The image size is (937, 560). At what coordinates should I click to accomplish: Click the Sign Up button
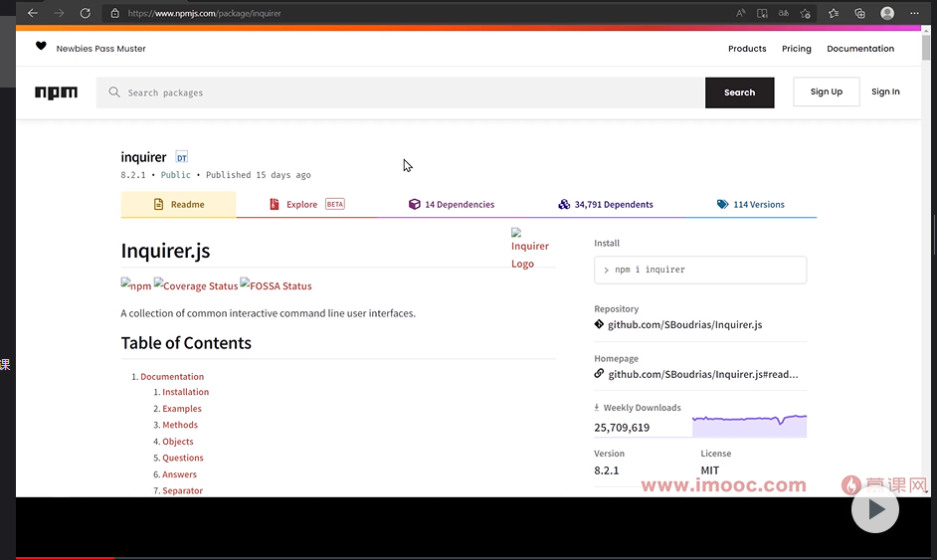click(x=827, y=92)
